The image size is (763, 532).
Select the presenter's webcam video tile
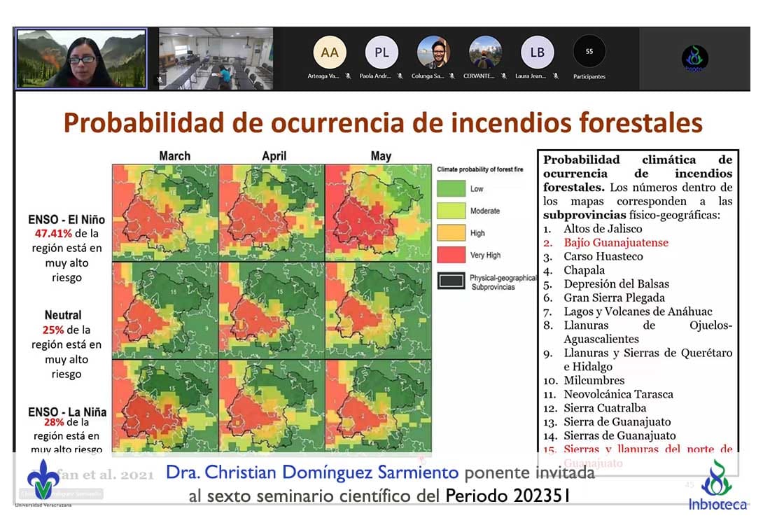(x=81, y=58)
